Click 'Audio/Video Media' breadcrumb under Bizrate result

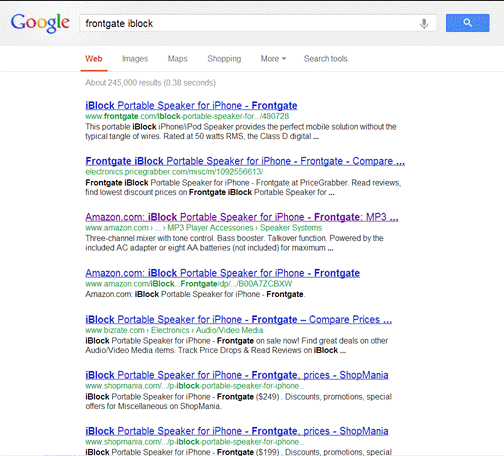click(x=229, y=330)
